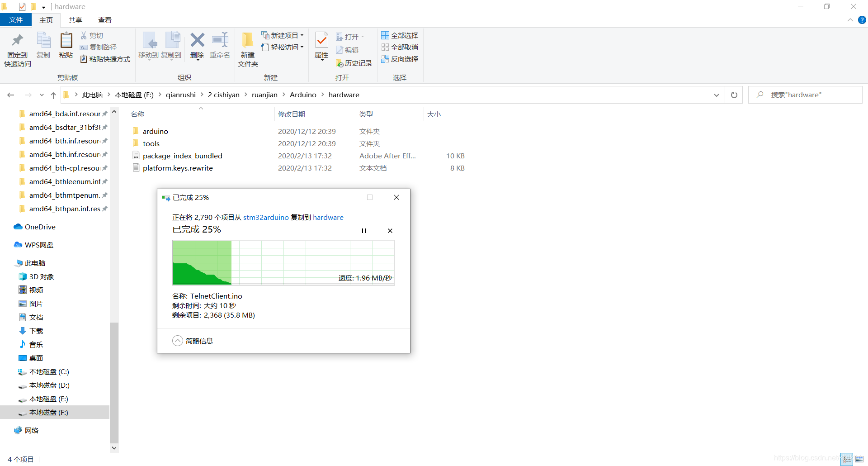This screenshot has width=868, height=466.
Task: Go up one folder level arrow
Action: [x=53, y=95]
